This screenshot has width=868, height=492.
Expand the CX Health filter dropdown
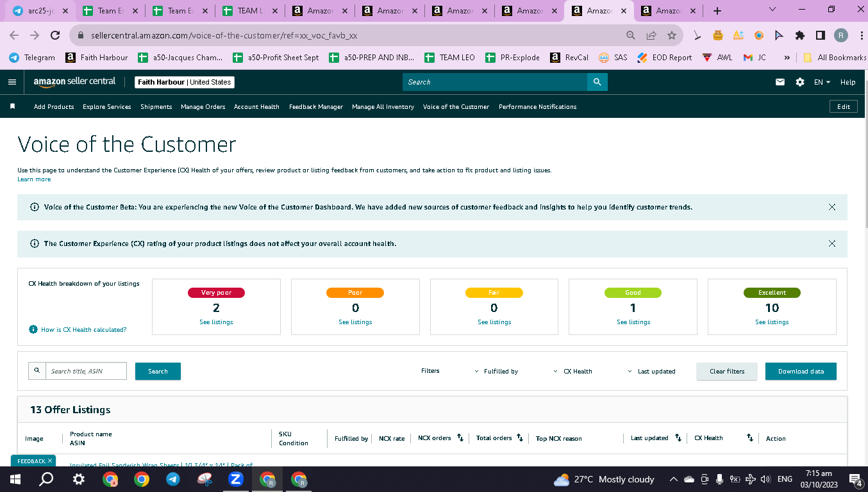(x=572, y=371)
